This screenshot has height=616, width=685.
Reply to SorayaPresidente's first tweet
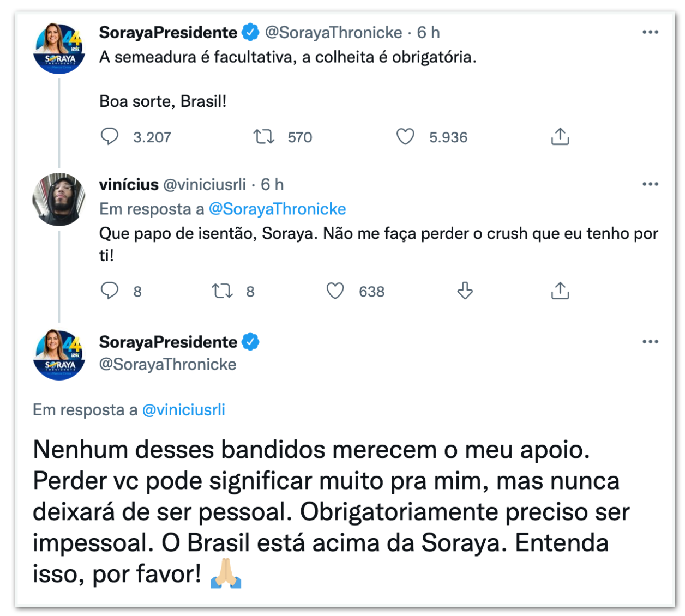(110, 136)
